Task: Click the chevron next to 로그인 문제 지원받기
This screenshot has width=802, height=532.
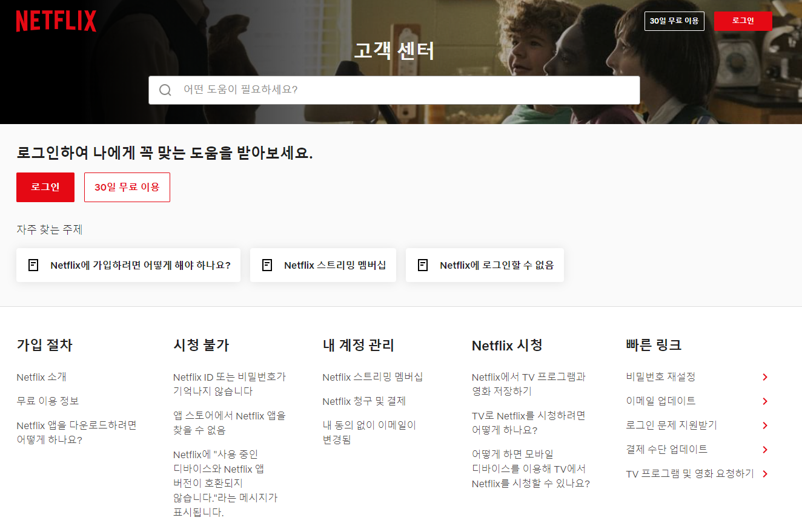Action: click(x=765, y=425)
